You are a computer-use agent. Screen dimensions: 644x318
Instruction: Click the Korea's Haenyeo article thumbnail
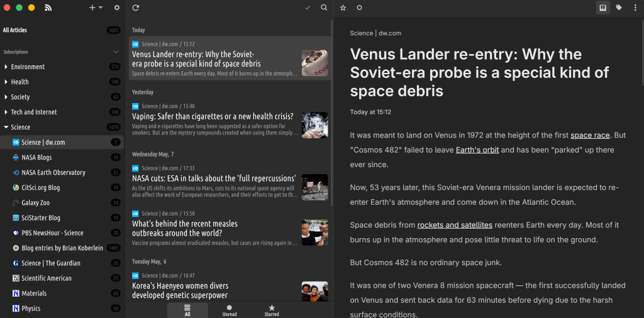click(314, 292)
